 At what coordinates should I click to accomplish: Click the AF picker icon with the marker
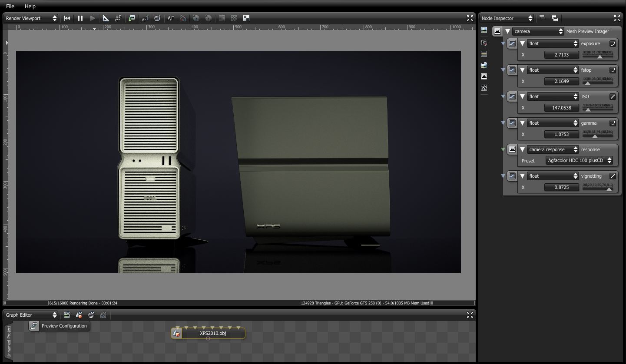[x=145, y=18]
